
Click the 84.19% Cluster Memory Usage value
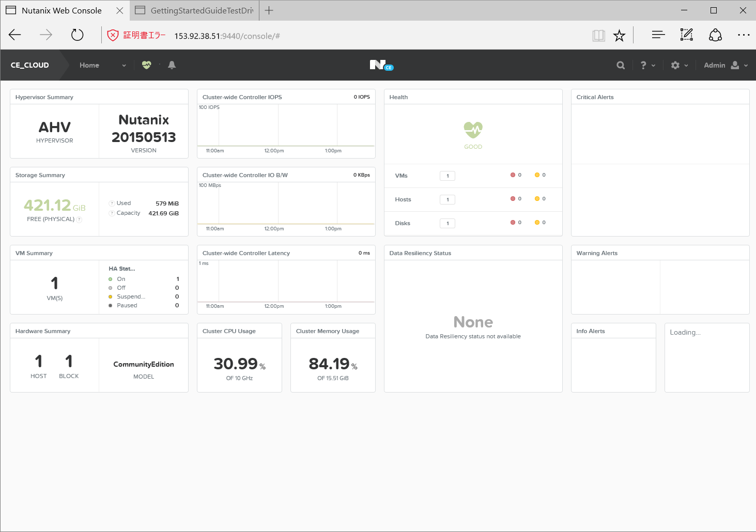pos(333,364)
